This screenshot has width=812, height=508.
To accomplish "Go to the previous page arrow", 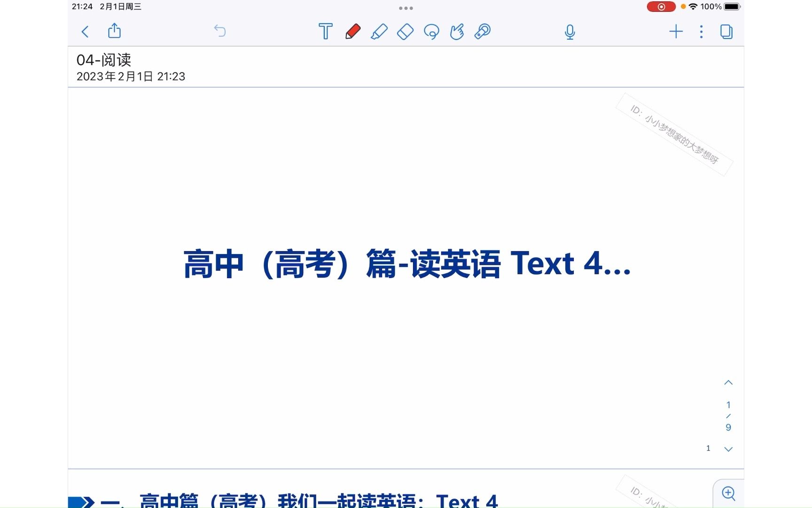I will coord(728,382).
